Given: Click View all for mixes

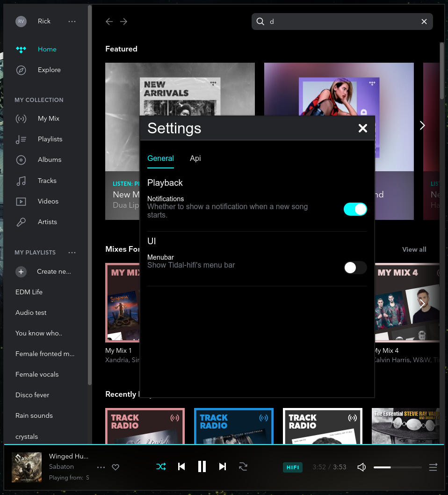Looking at the screenshot, I should click(x=414, y=249).
